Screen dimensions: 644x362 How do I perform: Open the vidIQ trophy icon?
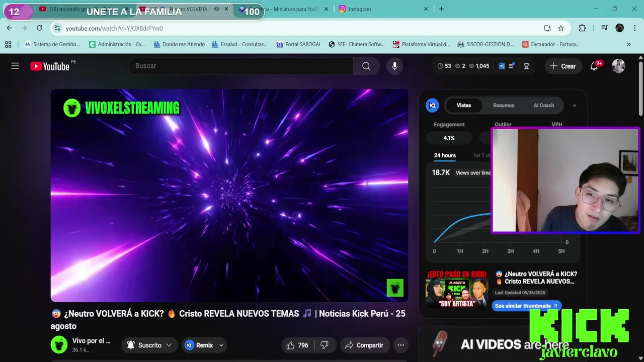click(526, 66)
